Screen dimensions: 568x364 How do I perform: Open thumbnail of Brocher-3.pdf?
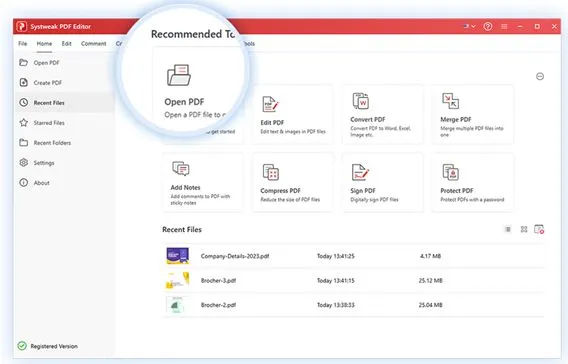click(178, 280)
